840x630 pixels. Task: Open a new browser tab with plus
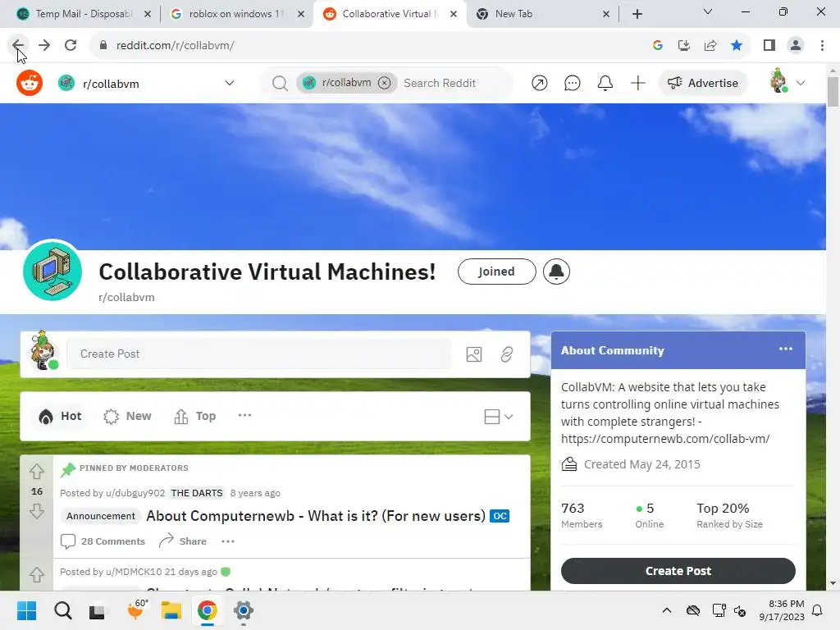[637, 14]
